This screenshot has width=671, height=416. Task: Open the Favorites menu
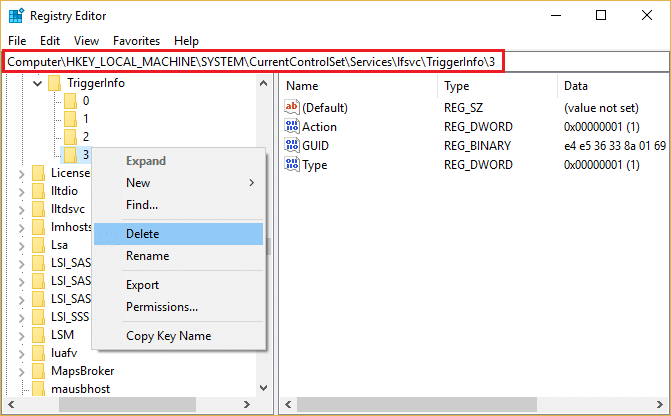136,41
